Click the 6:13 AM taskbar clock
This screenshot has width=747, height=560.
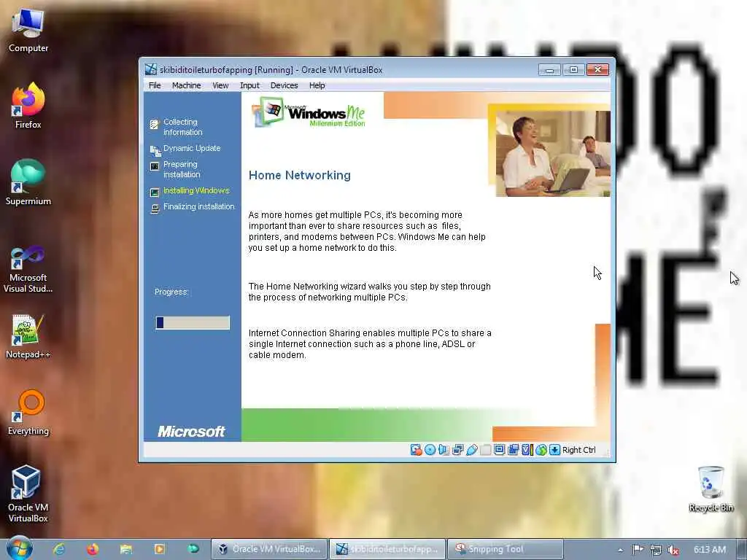point(709,550)
